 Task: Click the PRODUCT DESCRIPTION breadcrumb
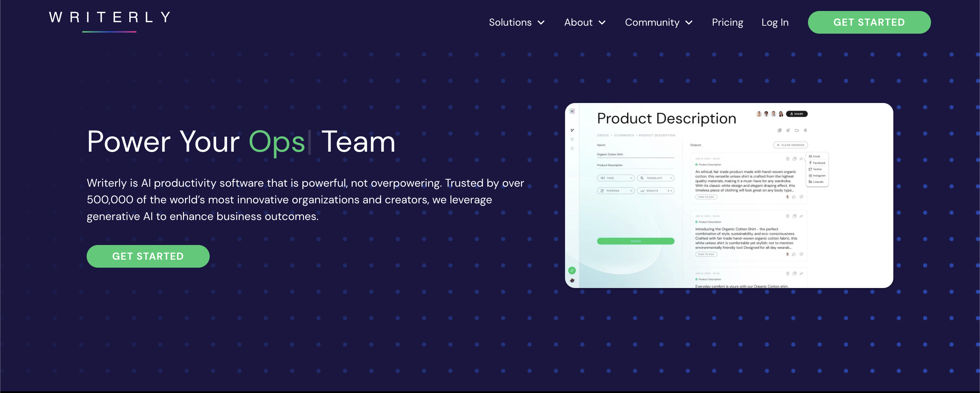click(x=657, y=135)
